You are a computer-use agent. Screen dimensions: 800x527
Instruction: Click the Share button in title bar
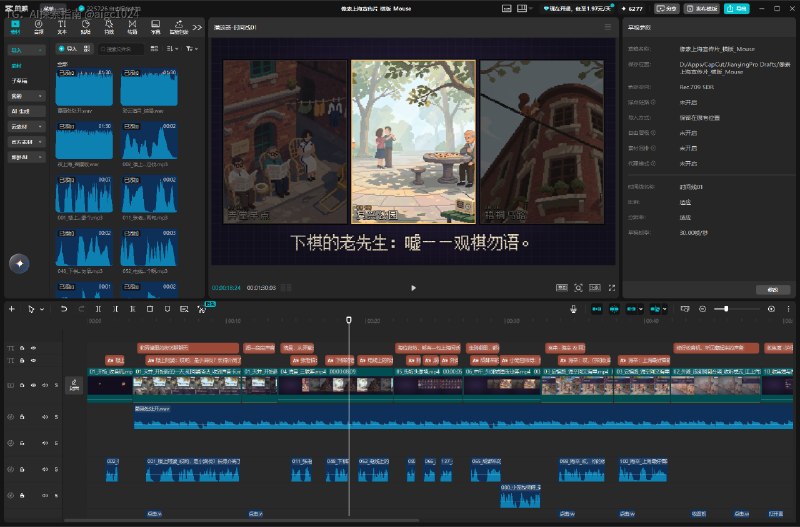tap(667, 9)
